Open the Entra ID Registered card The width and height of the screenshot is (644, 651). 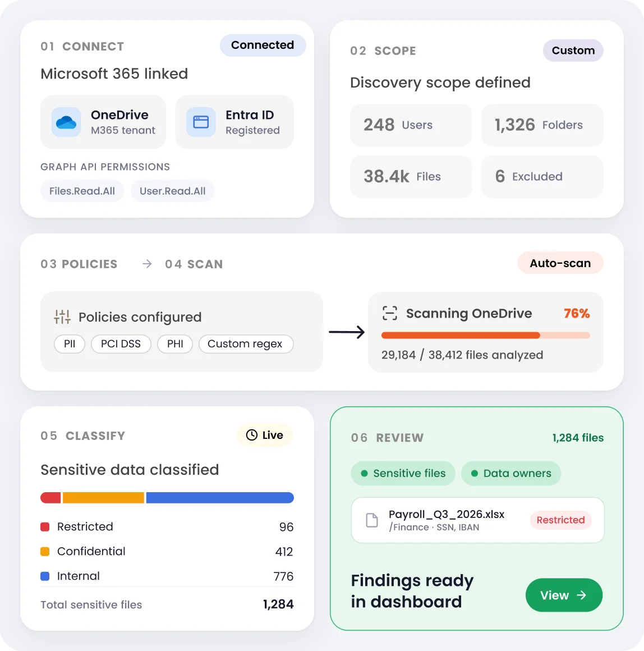234,122
